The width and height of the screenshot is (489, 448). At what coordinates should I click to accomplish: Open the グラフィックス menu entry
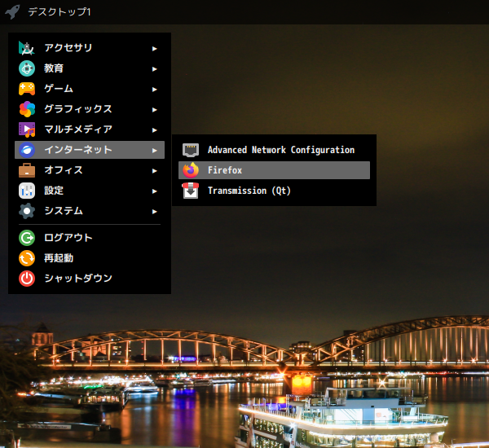click(x=90, y=109)
